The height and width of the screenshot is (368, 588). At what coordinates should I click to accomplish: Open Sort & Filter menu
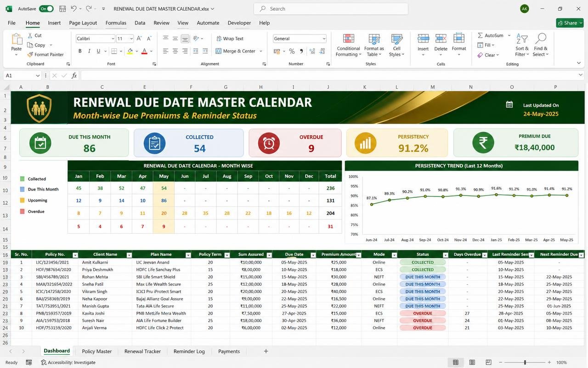click(x=522, y=45)
